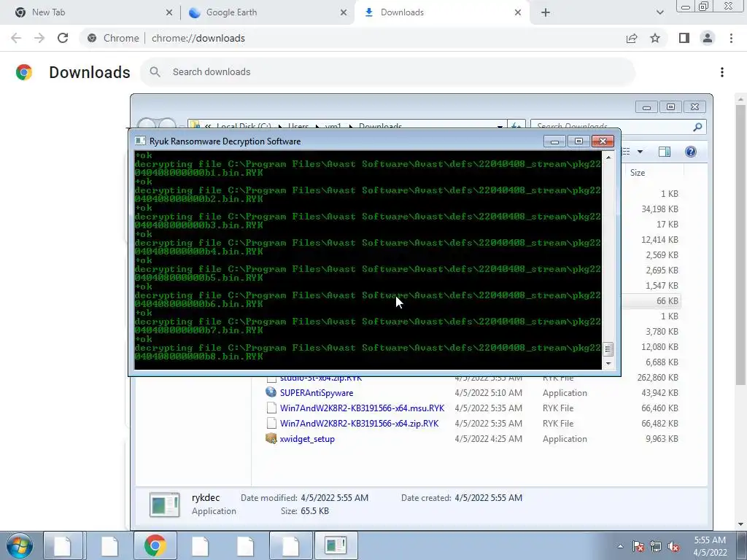The image size is (747, 560).
Task: Select the SUPERAntiSpyware file
Action: [317, 393]
